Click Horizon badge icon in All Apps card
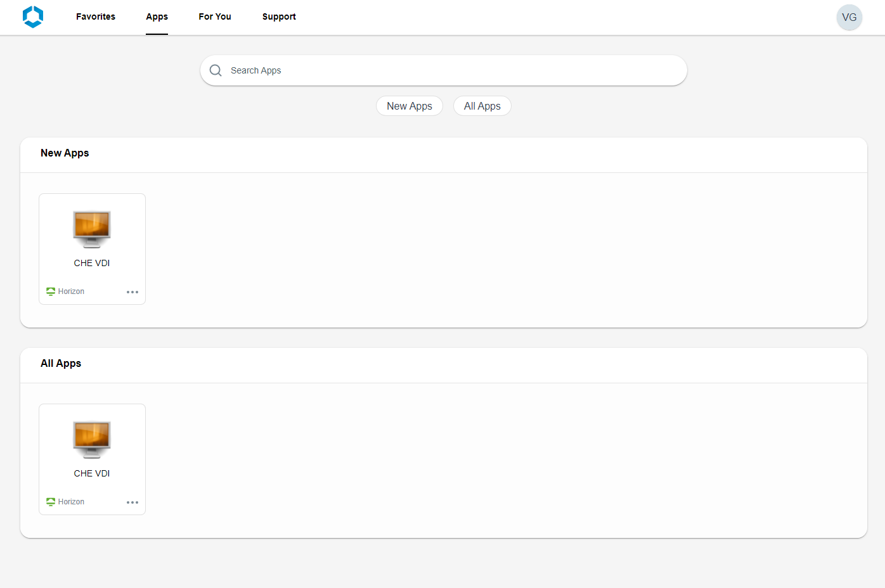Viewport: 885px width, 588px height. [51, 502]
